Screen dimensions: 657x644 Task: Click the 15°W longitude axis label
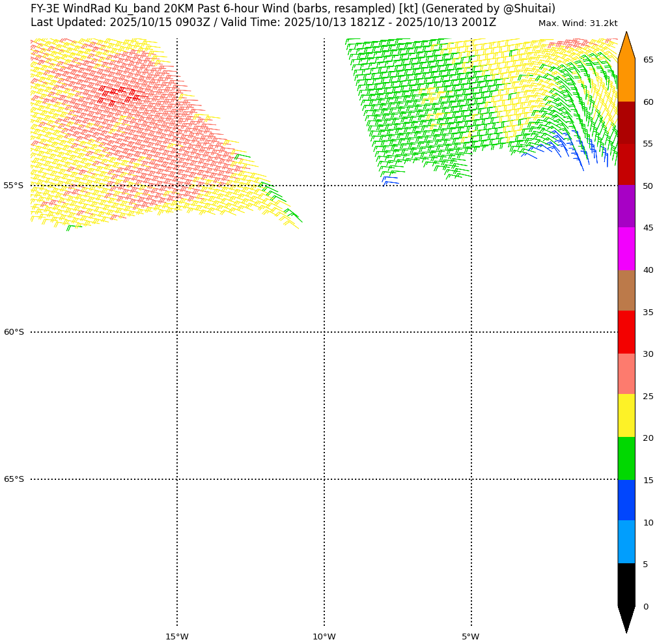[x=176, y=637]
